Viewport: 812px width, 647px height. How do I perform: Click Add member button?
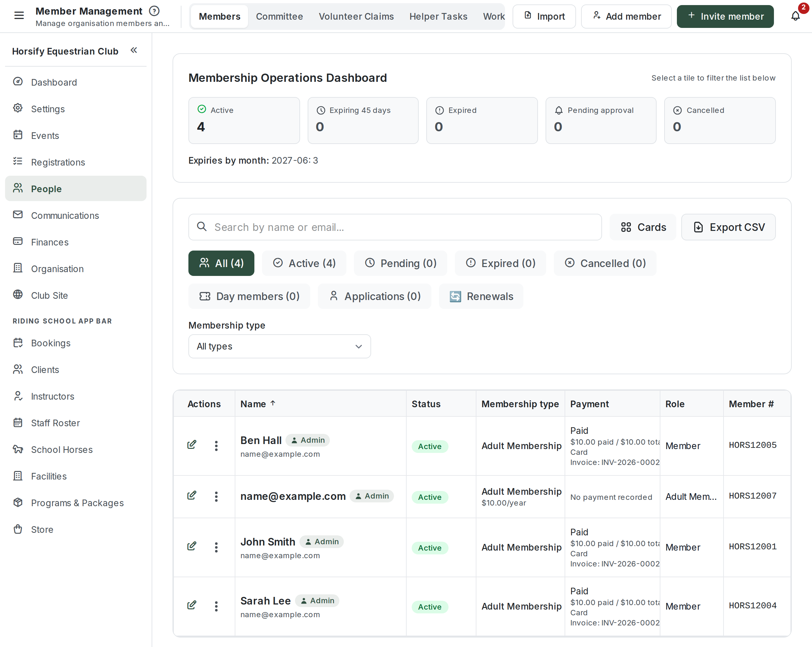click(x=626, y=16)
